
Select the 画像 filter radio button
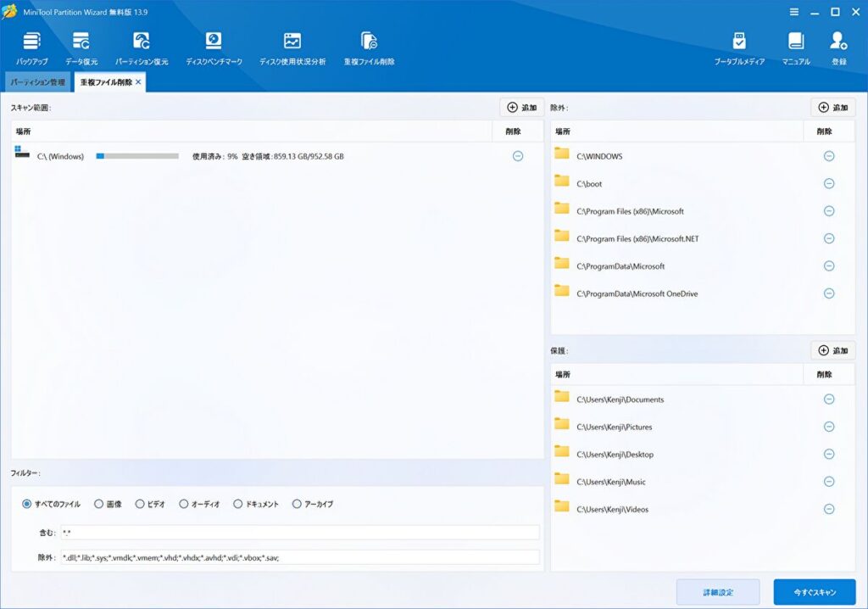tap(98, 504)
